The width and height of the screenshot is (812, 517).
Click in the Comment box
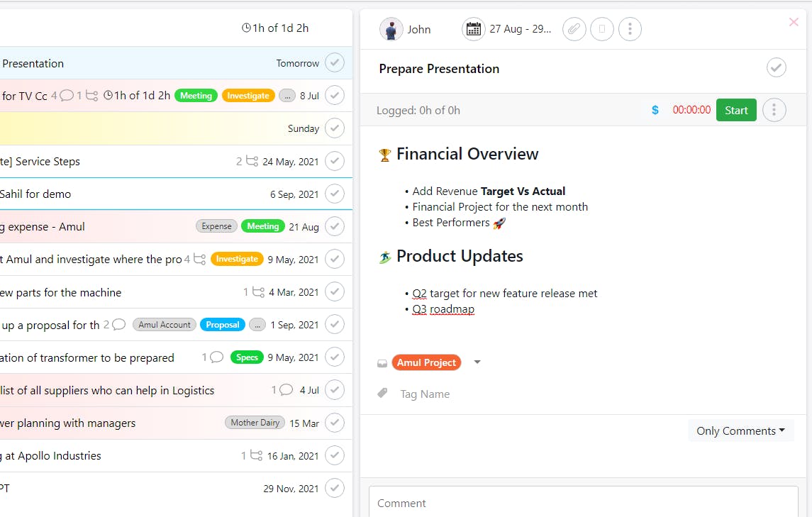pyautogui.click(x=583, y=503)
